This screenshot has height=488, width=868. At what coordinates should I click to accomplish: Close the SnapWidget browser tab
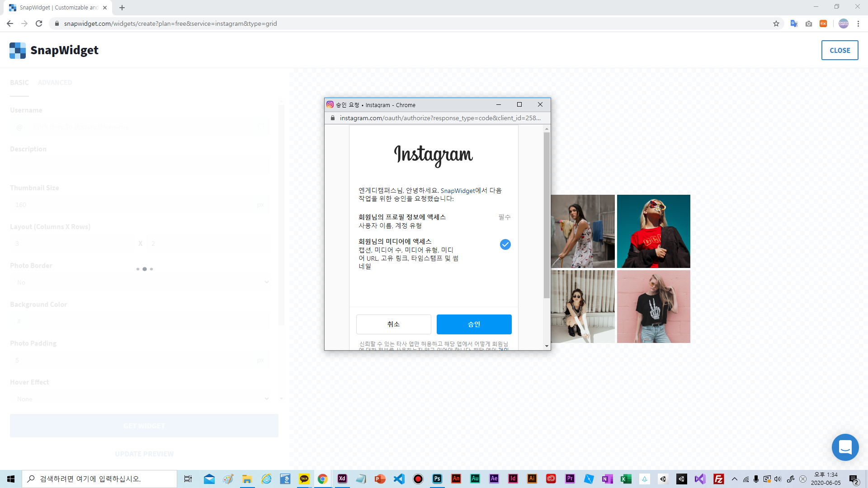coord(105,8)
